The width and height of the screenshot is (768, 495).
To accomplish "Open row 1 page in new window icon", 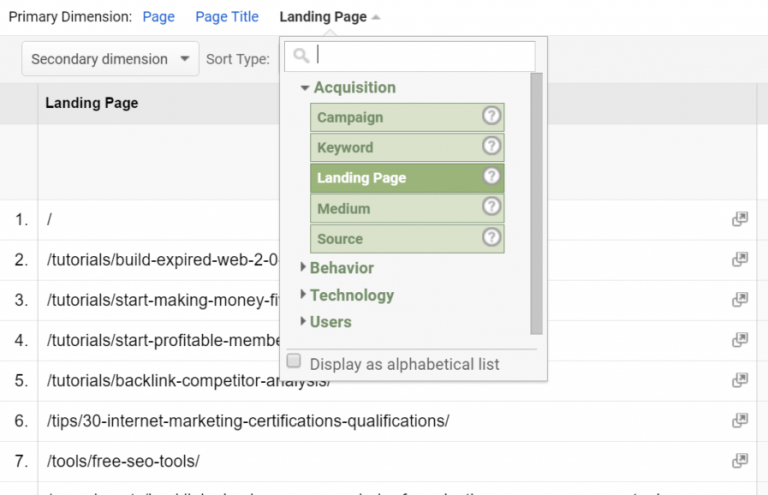I will pos(740,219).
